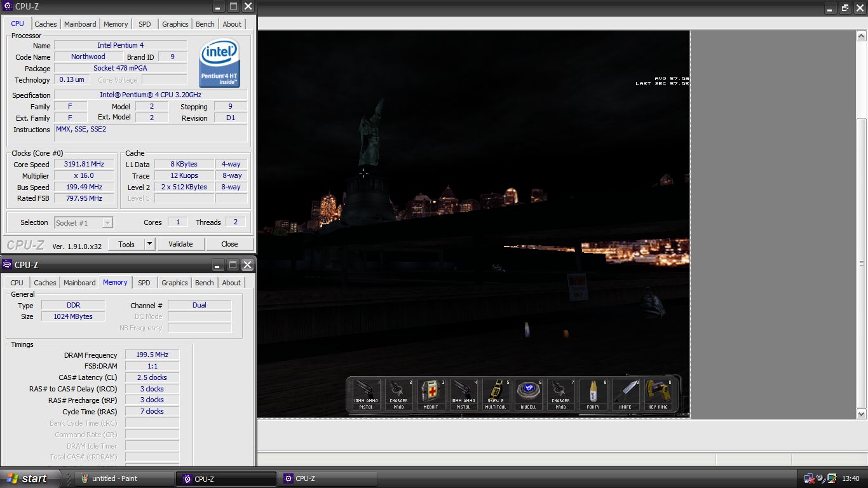The image size is (868, 488).
Task: Open Graphics tab in Processor CPU-Z window
Action: (x=175, y=24)
